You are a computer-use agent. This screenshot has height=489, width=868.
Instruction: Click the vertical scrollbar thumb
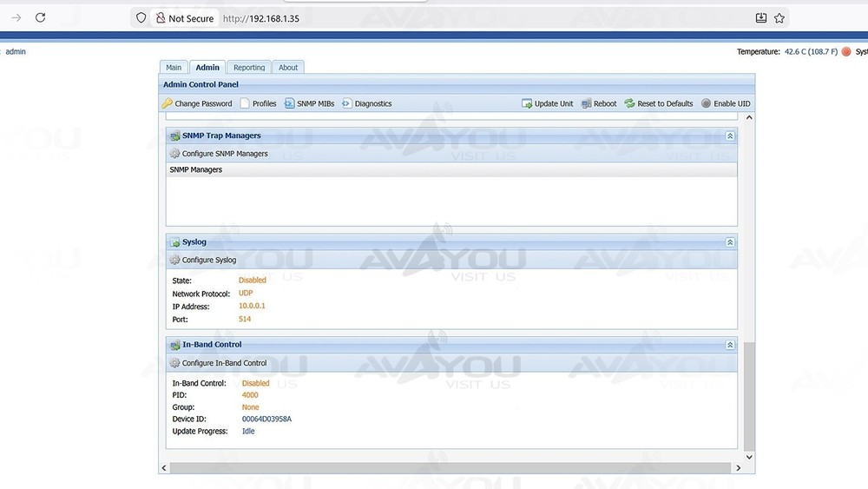pos(750,395)
